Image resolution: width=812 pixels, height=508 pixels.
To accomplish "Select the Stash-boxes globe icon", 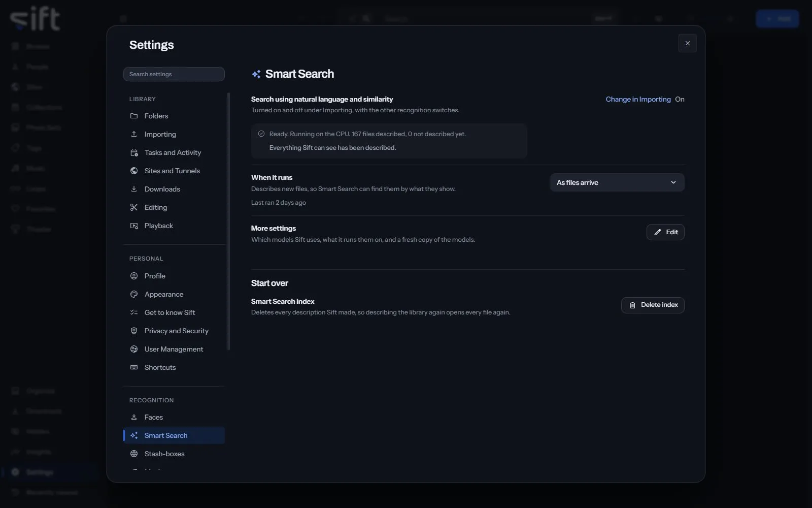I will click(x=134, y=454).
